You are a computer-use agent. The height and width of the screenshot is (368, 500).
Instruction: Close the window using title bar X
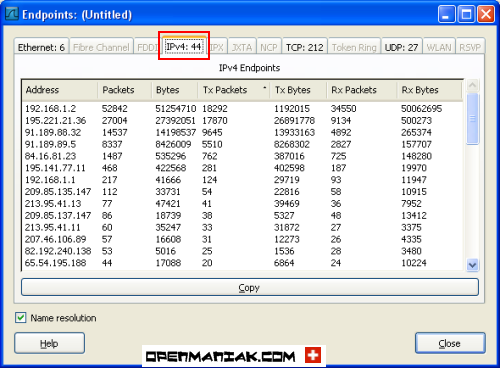486,14
